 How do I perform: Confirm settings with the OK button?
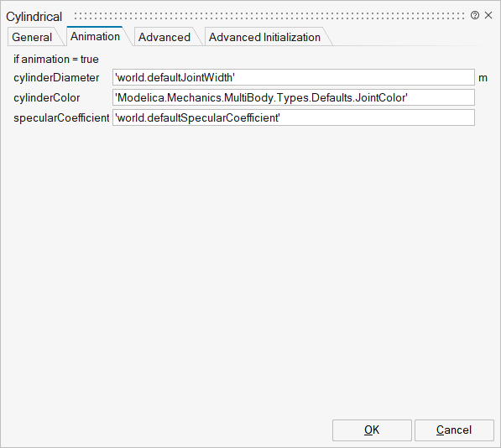(x=372, y=430)
